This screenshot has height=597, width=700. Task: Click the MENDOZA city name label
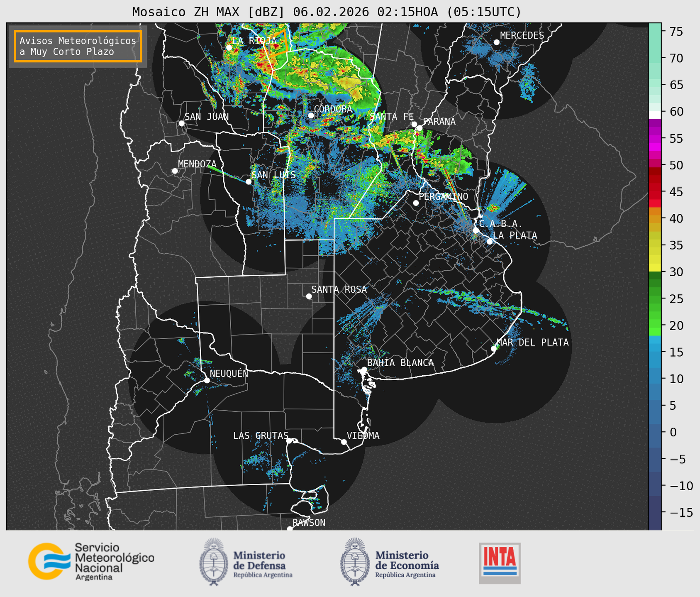[x=198, y=164]
